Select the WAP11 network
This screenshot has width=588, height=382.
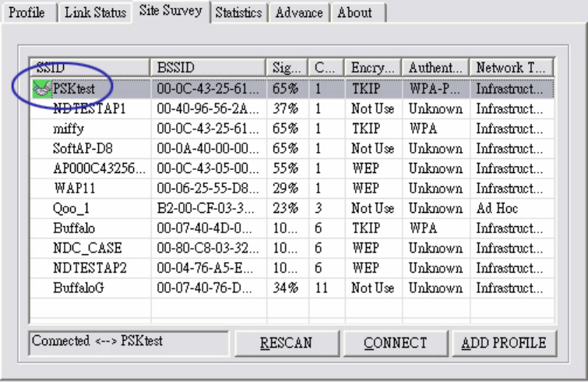(292, 189)
